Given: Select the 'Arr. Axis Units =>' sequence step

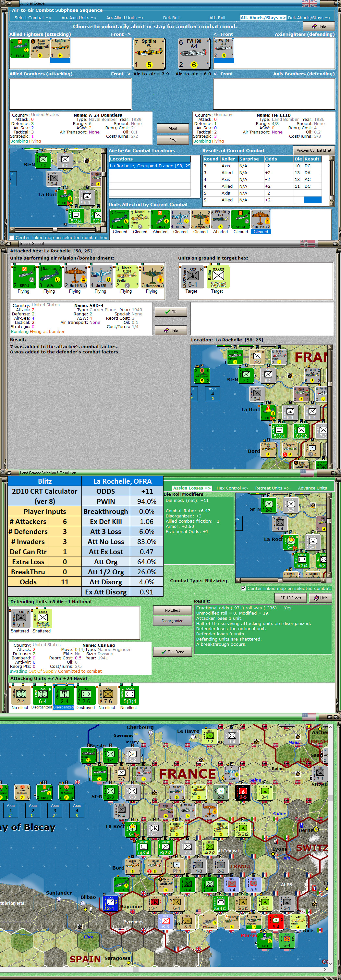Looking at the screenshot, I should 79,18.
